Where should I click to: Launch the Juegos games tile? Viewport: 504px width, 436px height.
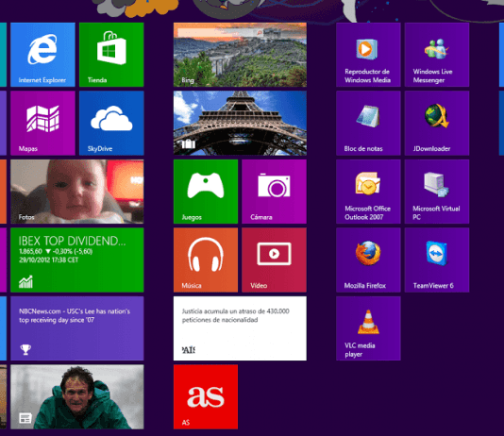click(x=206, y=192)
